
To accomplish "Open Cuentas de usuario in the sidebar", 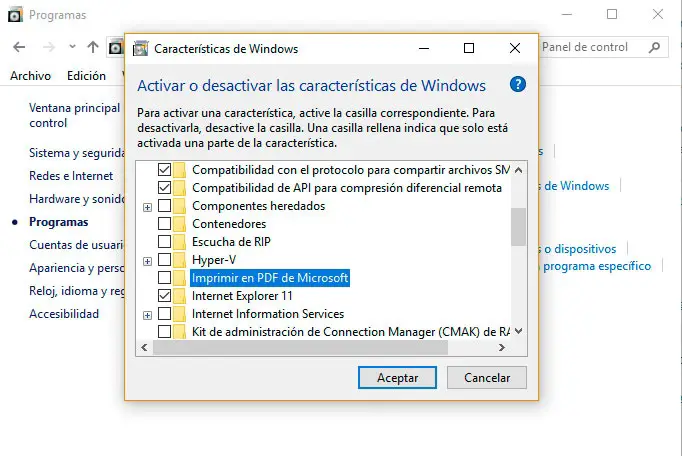I will coord(77,245).
